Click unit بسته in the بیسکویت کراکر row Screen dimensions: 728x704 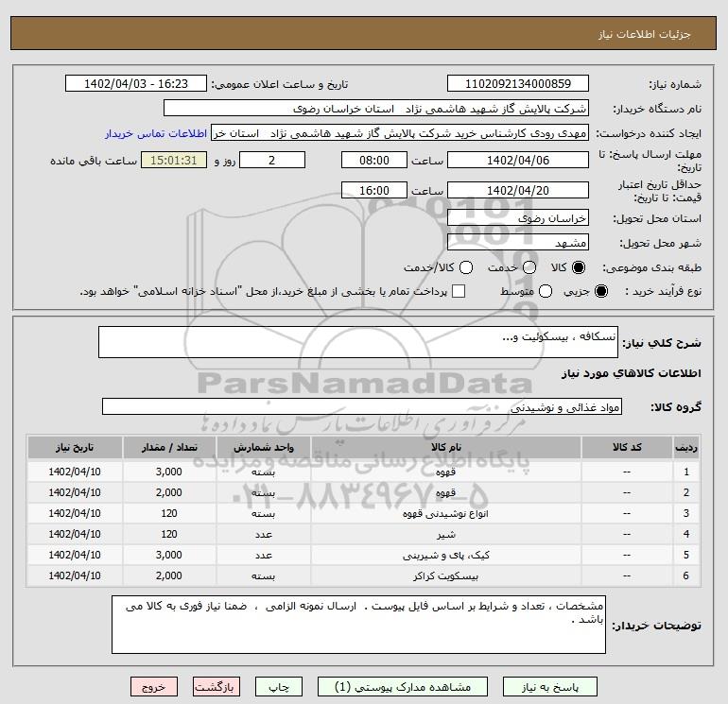coord(263,575)
